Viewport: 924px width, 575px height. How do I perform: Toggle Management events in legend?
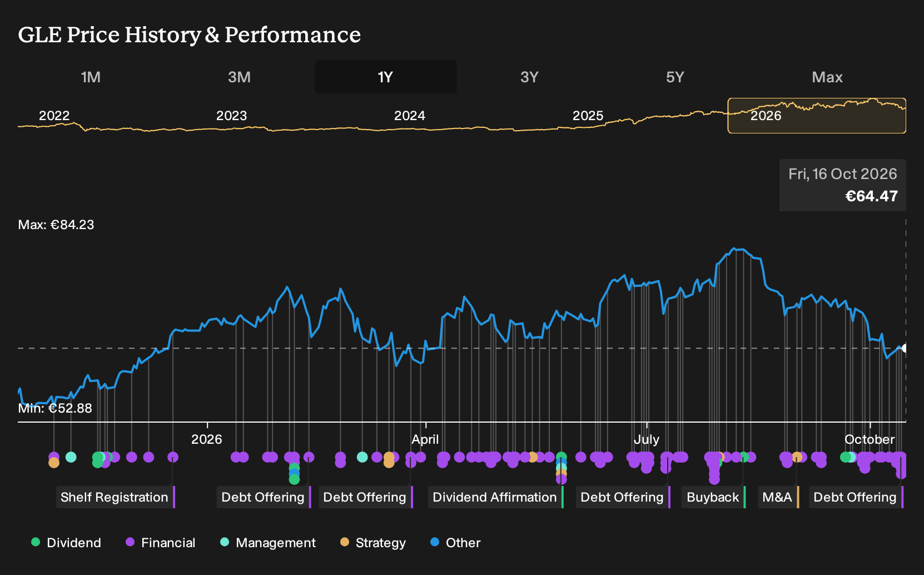pyautogui.click(x=268, y=543)
